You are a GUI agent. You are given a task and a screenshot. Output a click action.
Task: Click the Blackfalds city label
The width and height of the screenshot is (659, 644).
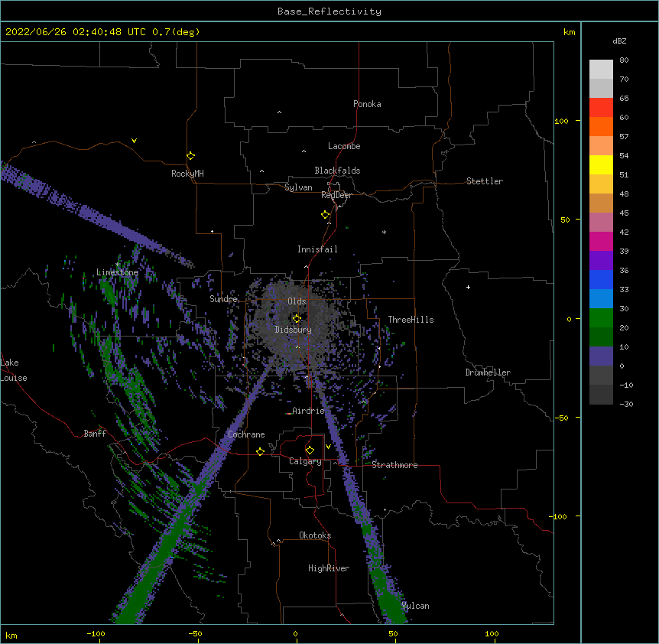tap(337, 171)
